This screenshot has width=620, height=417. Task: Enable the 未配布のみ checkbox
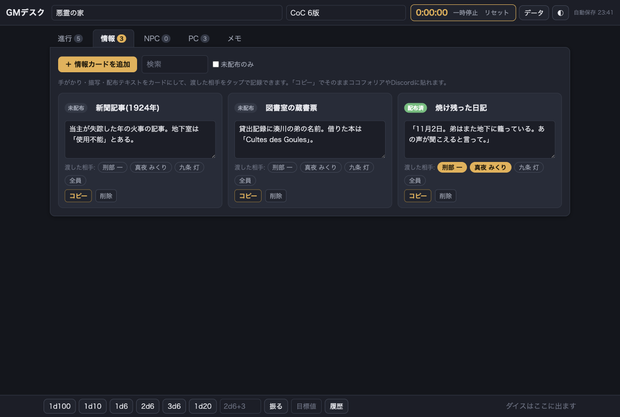point(215,64)
